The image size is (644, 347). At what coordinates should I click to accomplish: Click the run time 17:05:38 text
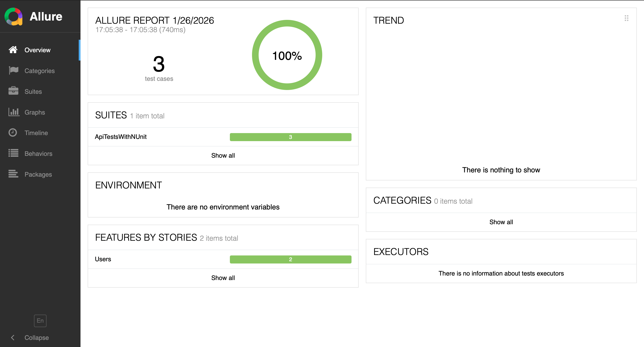coord(140,30)
